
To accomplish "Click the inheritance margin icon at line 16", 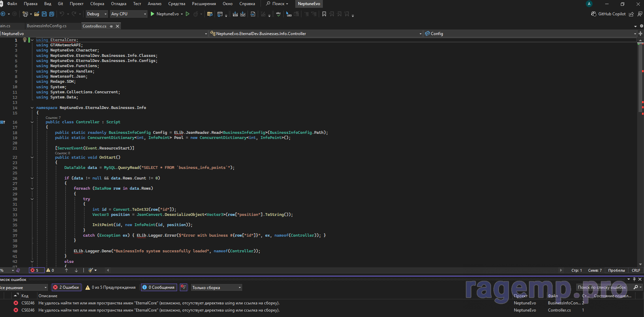I will [x=3, y=122].
